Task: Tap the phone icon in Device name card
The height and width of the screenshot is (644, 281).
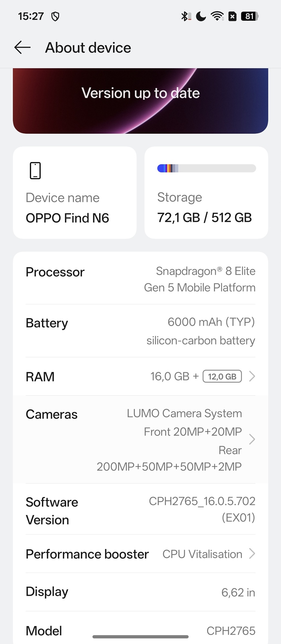Action: click(35, 170)
